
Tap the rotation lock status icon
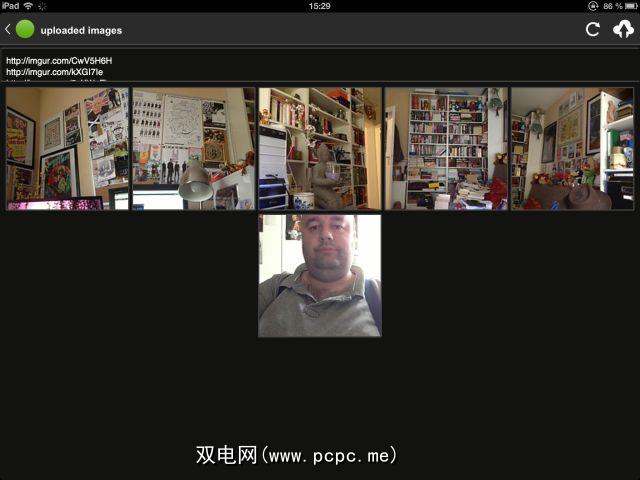coord(593,6)
